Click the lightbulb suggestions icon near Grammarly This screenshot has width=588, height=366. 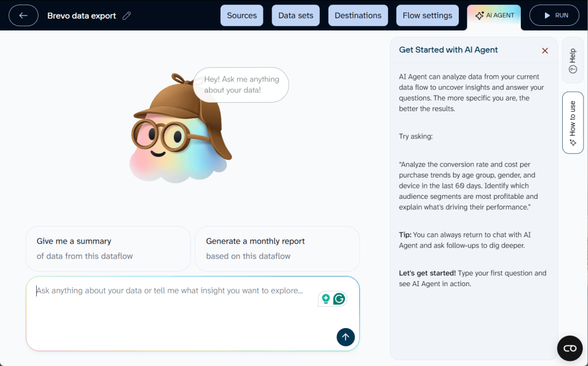click(326, 299)
